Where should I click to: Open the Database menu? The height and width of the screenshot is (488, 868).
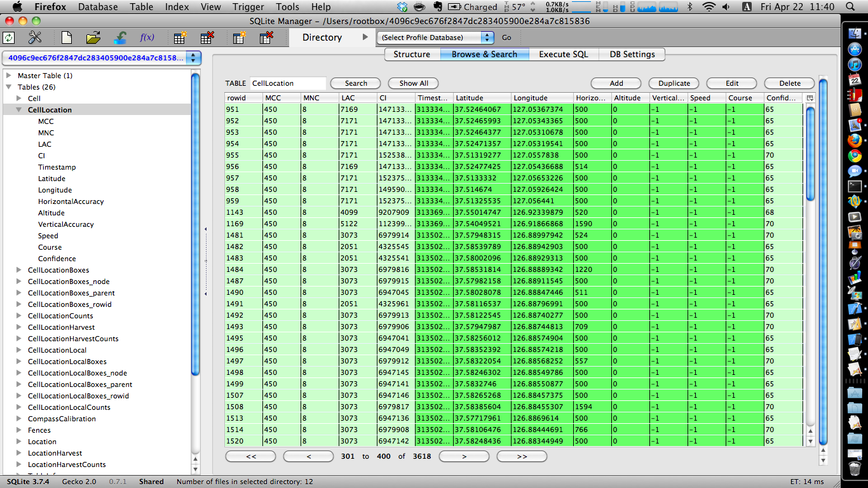click(x=98, y=7)
